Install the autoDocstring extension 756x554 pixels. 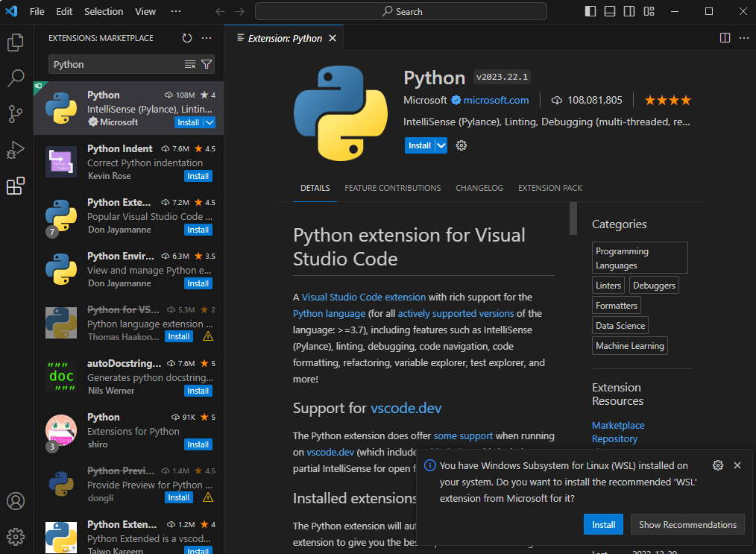coord(198,391)
